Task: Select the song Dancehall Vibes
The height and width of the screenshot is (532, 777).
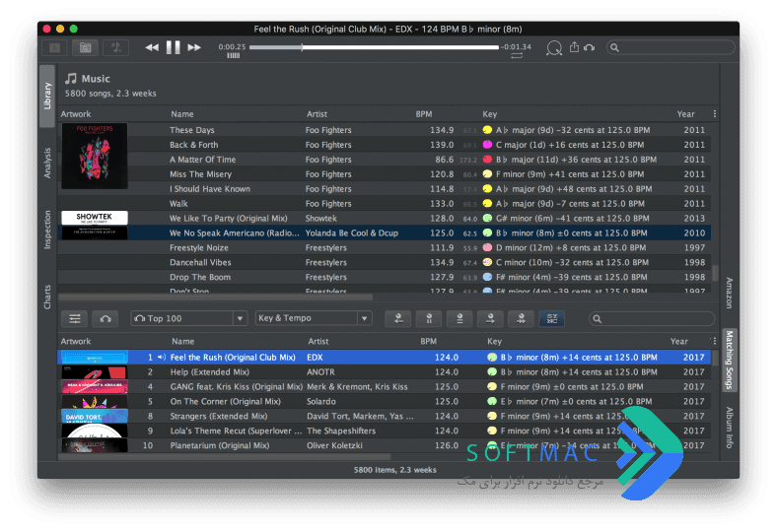Action: 384,262
